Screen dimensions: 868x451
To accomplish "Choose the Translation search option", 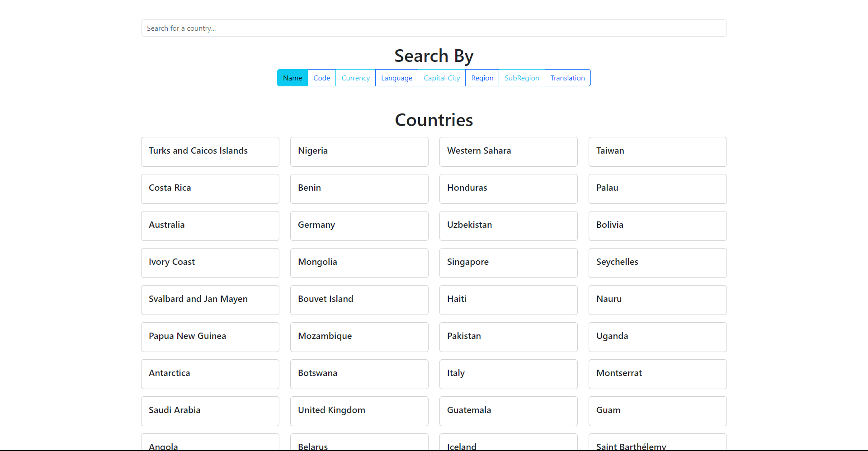I will coord(567,78).
